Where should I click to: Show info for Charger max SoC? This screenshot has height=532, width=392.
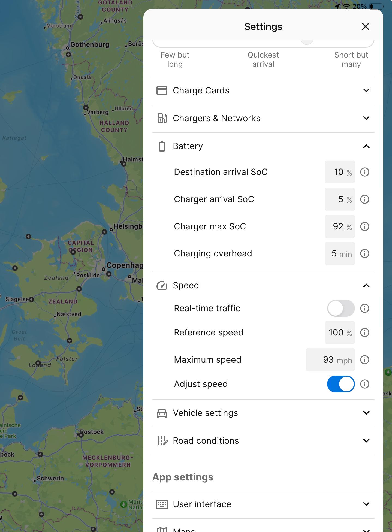pyautogui.click(x=365, y=226)
